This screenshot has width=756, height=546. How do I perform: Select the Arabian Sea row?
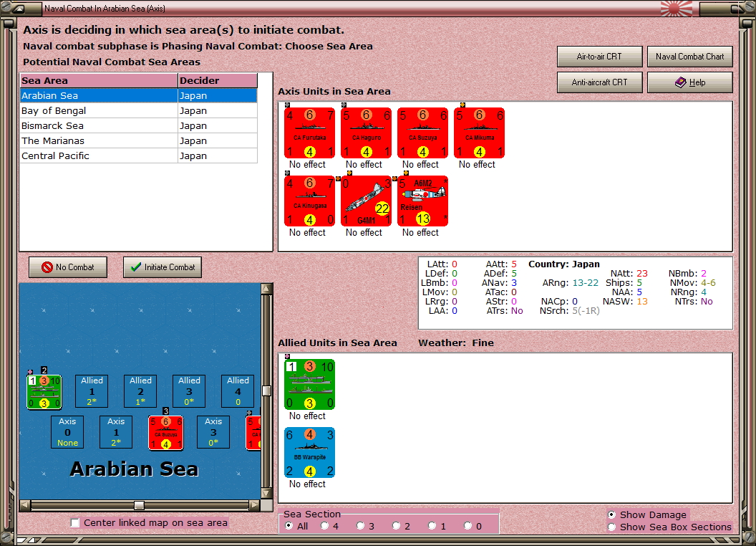(x=138, y=95)
